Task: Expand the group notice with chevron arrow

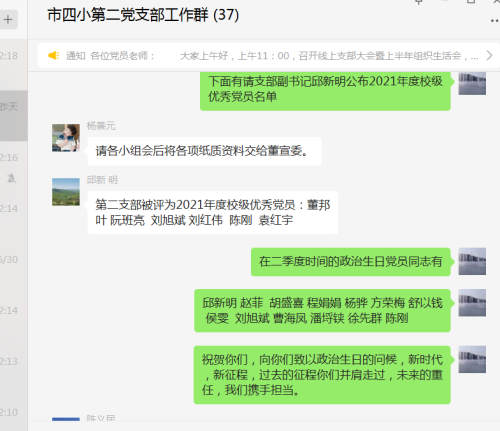Action: (x=489, y=55)
